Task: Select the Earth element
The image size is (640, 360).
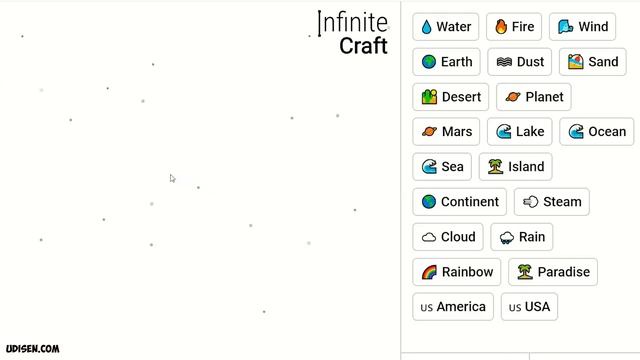Action: (447, 62)
